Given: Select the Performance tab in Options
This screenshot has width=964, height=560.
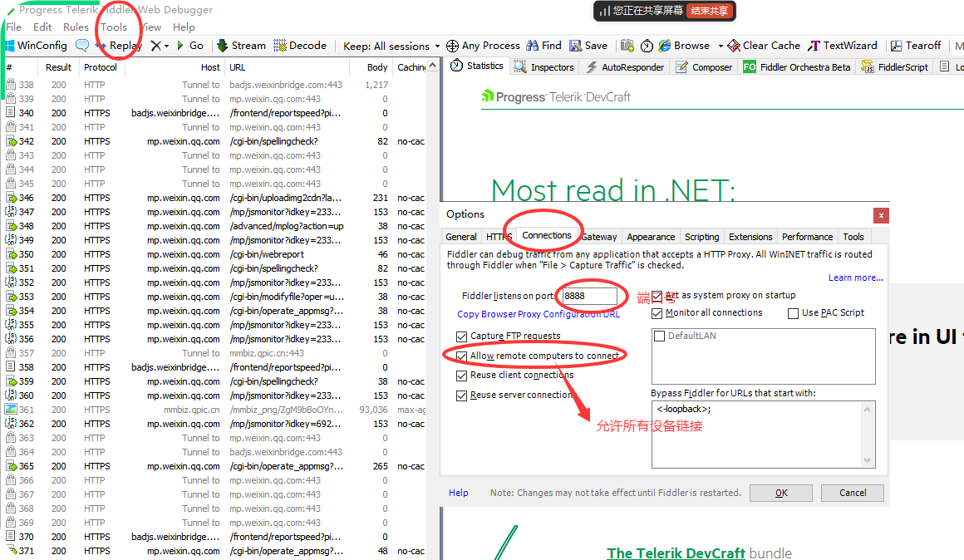Looking at the screenshot, I should [807, 237].
